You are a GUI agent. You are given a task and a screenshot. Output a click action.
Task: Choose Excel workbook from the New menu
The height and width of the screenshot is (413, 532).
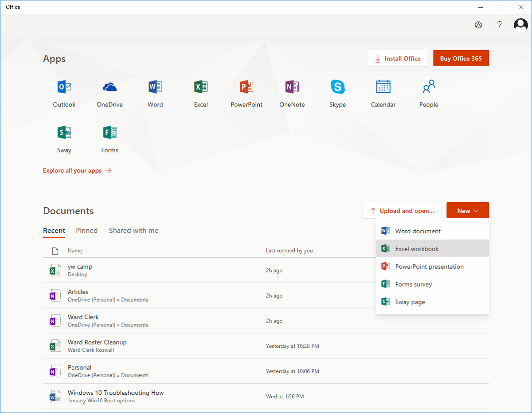pos(417,248)
